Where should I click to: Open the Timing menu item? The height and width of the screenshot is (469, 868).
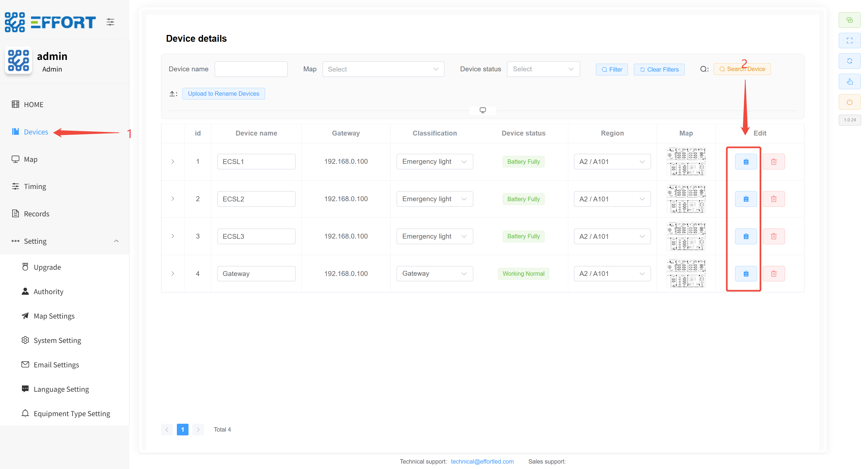pos(35,187)
